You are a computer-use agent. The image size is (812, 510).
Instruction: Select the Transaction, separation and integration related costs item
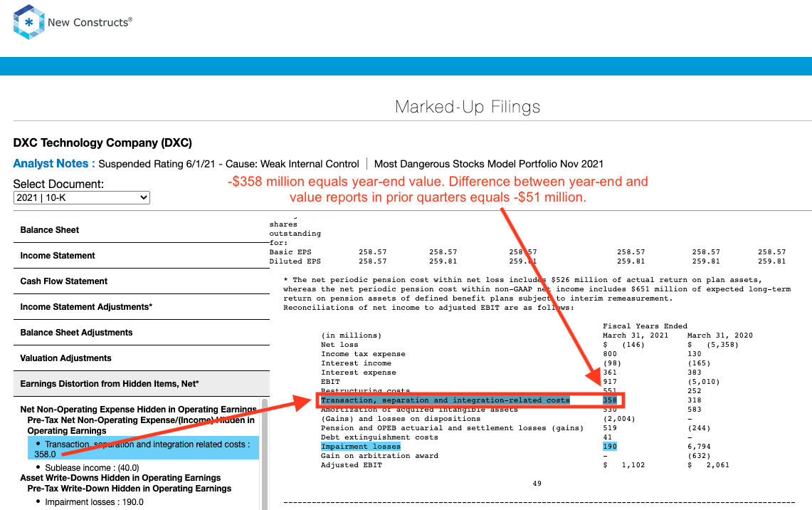pos(143,449)
